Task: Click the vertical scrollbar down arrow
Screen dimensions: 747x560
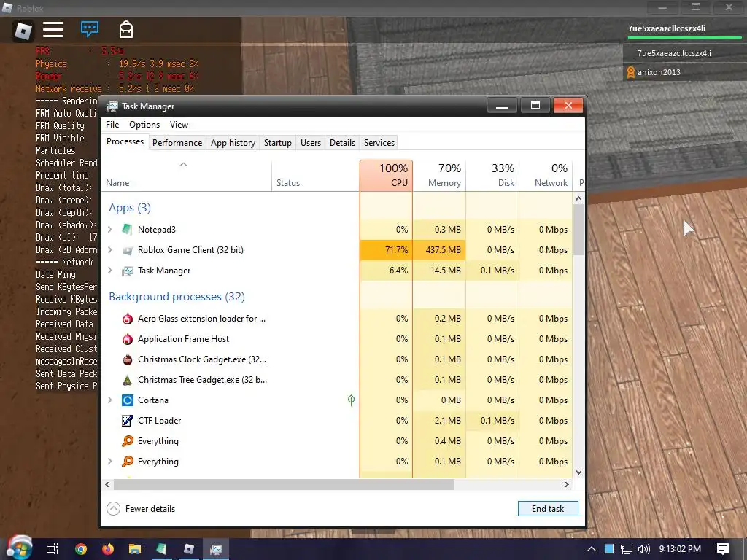Action: pos(578,472)
